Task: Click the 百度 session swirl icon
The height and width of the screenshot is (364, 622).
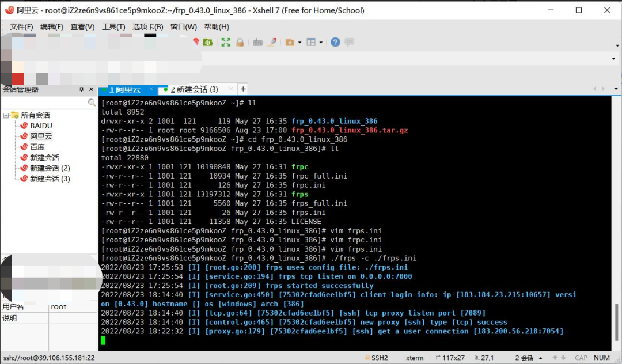Action: pos(24,147)
